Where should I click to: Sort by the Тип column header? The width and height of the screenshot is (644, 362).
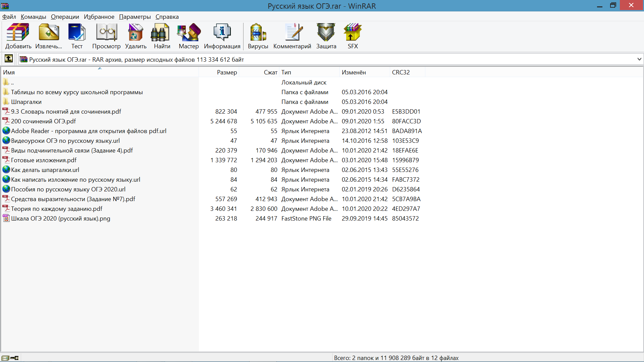[x=309, y=72]
